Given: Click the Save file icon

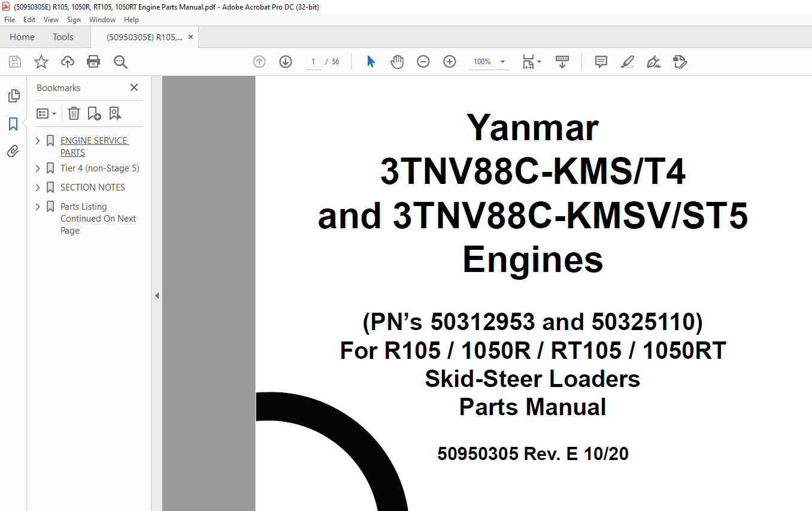Looking at the screenshot, I should pos(15,62).
